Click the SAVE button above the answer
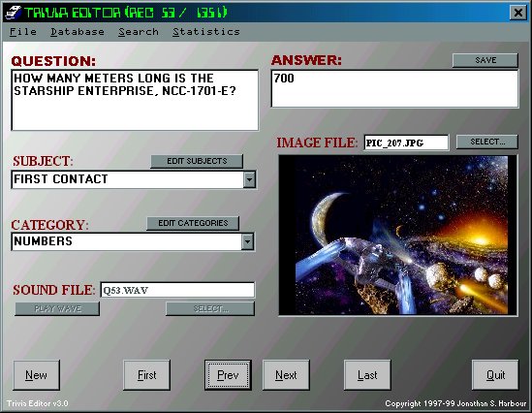Screen dimensions: 532x413 [x=485, y=60]
